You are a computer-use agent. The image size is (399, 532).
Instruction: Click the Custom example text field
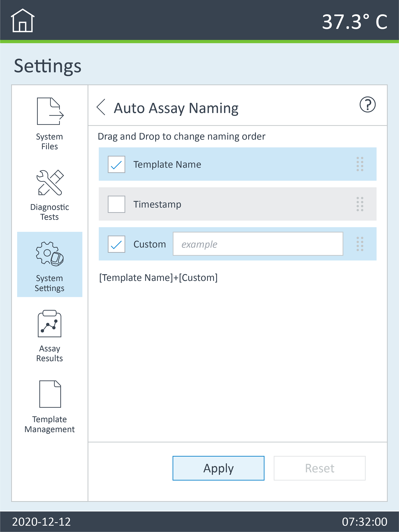(x=258, y=244)
